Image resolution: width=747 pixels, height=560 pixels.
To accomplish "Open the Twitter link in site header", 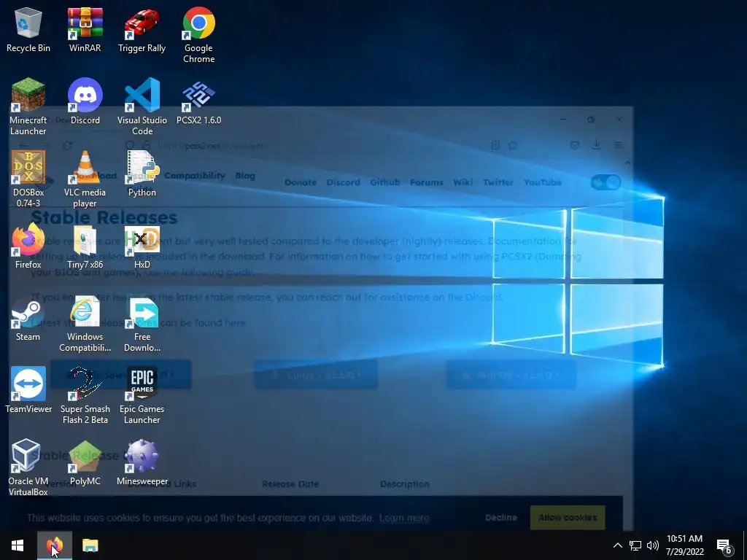I will pos(498,182).
